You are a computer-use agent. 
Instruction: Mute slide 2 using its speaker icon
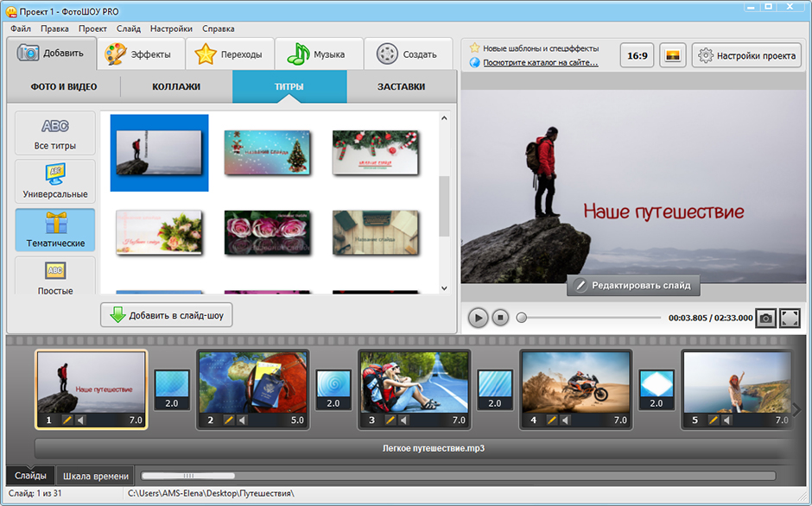coord(243,421)
